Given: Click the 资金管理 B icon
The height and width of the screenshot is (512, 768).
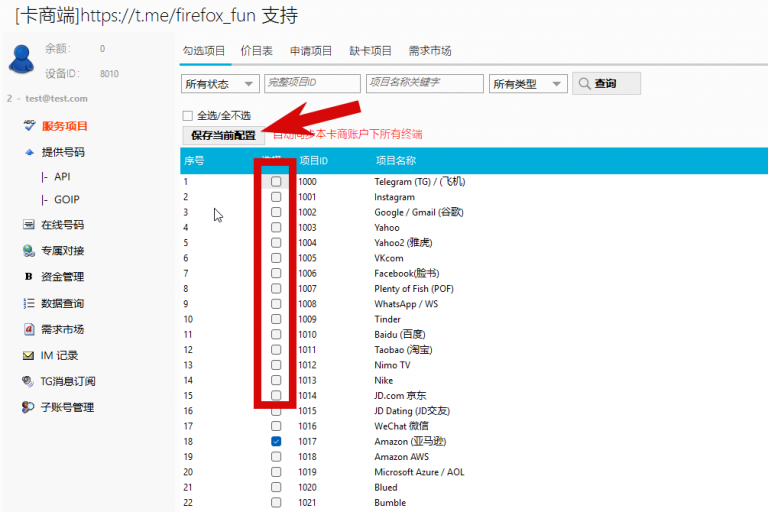Looking at the screenshot, I should point(29,276).
